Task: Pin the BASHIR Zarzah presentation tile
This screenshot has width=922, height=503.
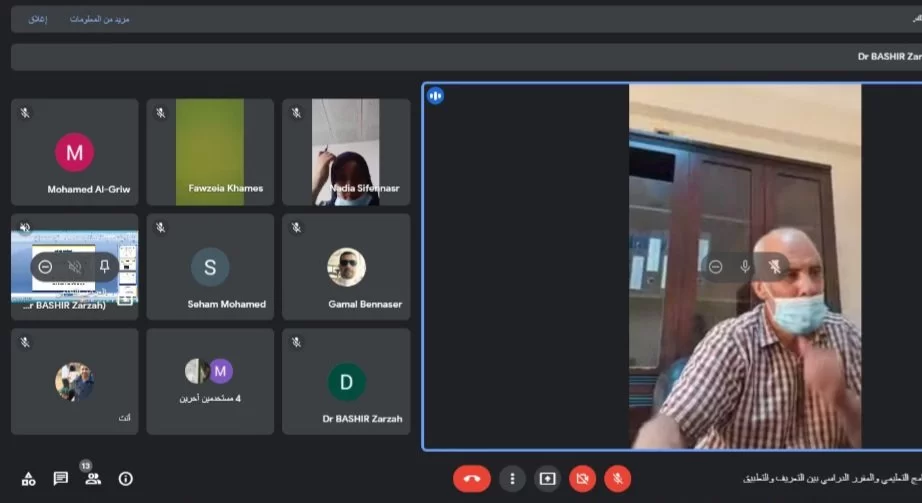Action: [104, 267]
